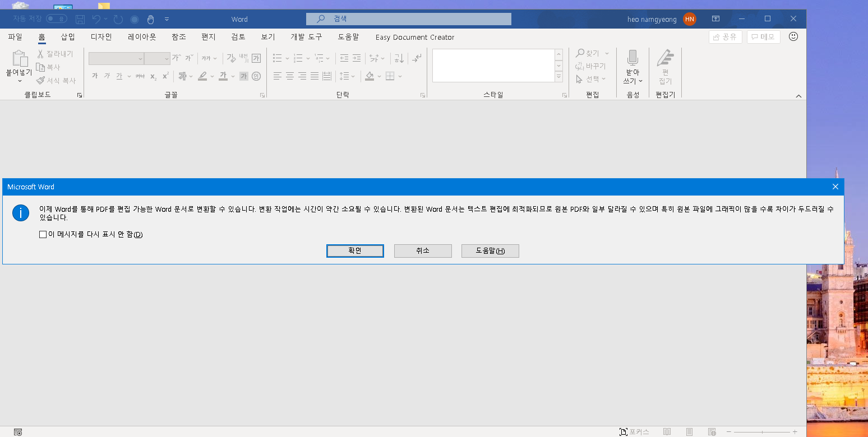Apply bold formatting with the 가 icon

point(94,76)
